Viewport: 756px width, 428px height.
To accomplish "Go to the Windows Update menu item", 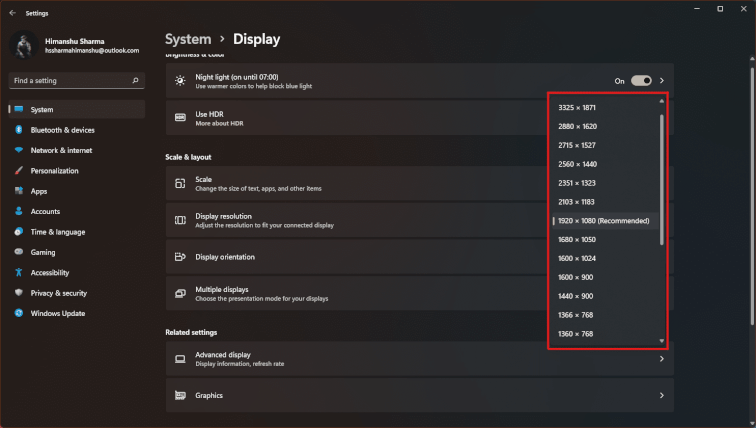I will [x=77, y=313].
